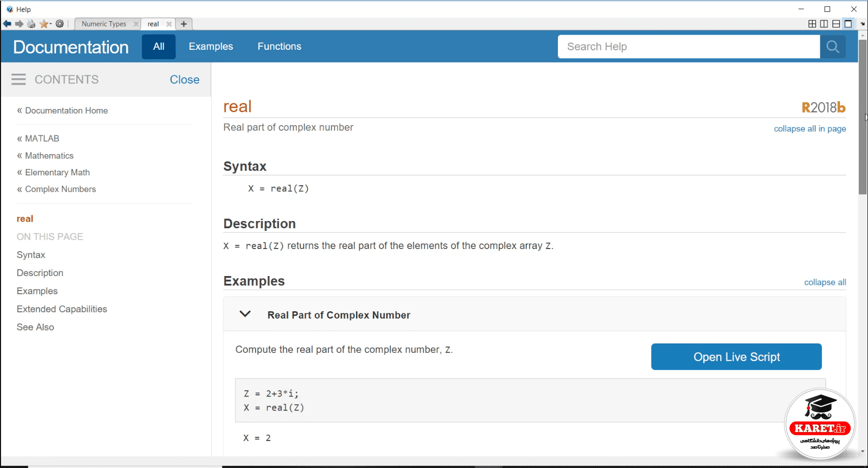Toggle the CONTENTS hamburger menu icon
868x468 pixels.
[19, 79]
